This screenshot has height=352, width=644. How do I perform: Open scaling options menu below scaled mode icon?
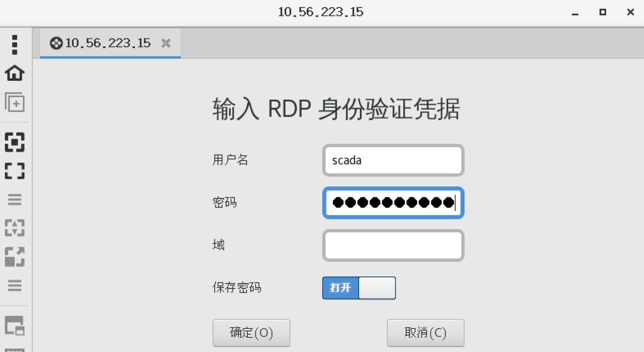[15, 285]
